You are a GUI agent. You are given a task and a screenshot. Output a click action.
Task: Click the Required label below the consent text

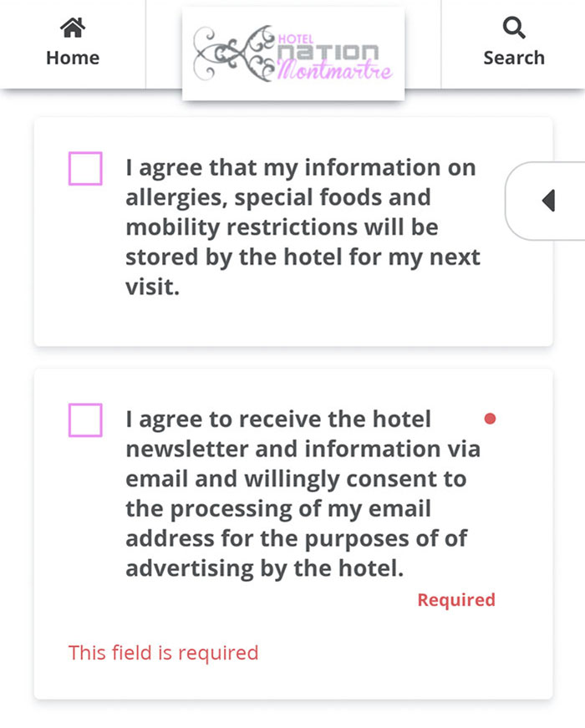pos(456,599)
